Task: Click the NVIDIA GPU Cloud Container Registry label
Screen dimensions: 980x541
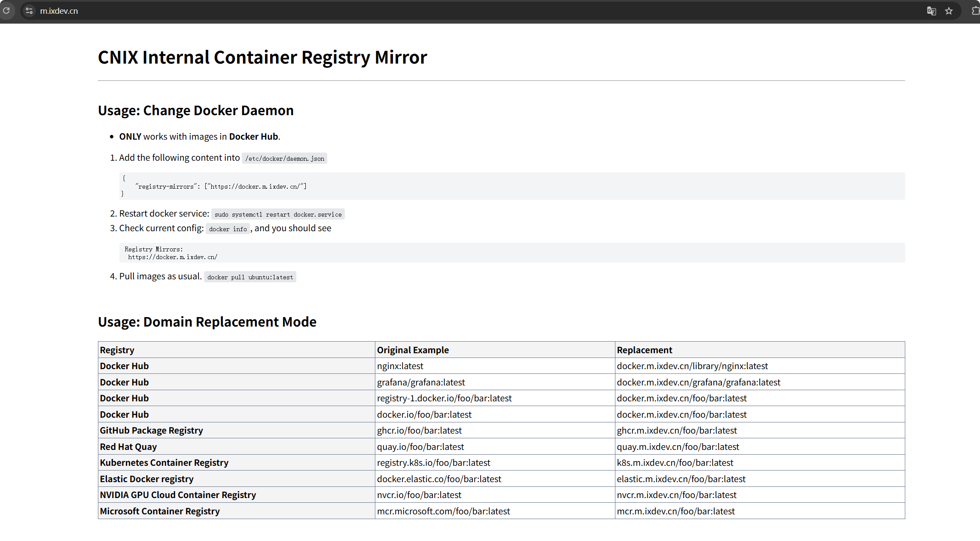Action: pos(178,495)
